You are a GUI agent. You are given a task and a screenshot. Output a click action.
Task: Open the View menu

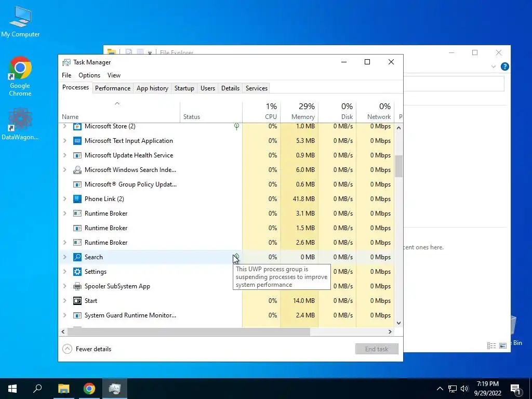coord(114,75)
